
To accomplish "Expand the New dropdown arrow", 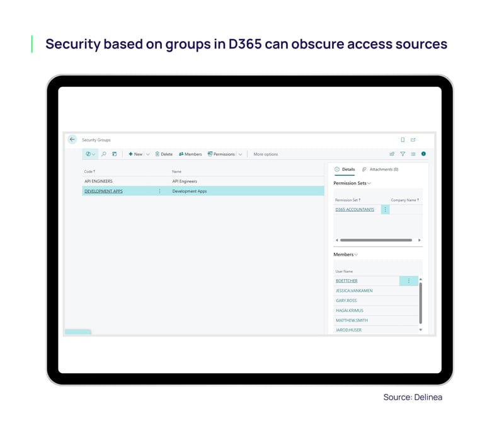I will click(x=148, y=154).
